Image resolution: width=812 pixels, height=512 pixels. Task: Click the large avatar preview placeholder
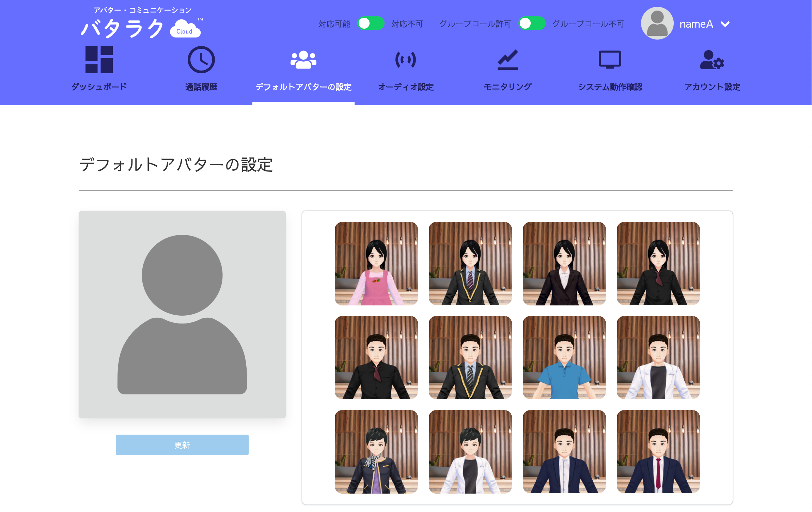click(x=182, y=314)
